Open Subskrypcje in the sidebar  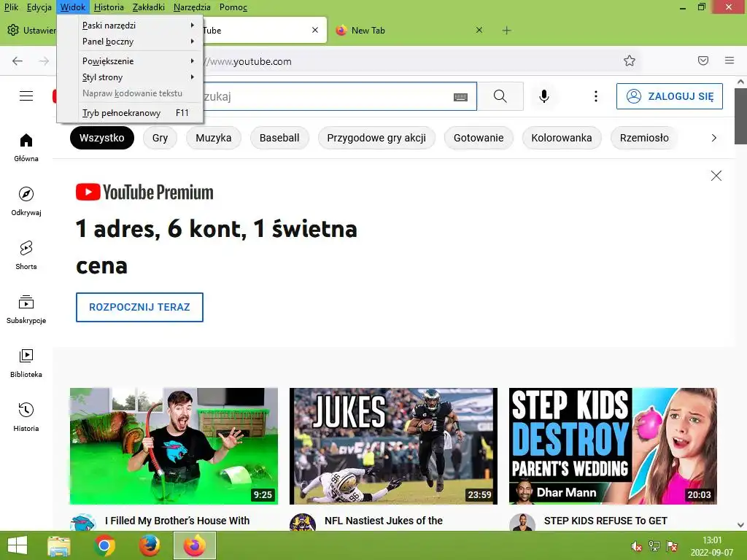(26, 309)
